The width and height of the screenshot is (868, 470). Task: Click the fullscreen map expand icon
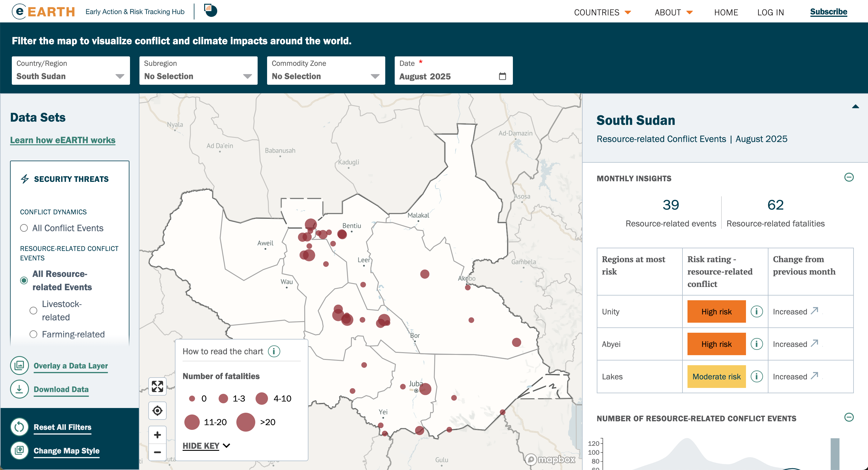pos(157,386)
